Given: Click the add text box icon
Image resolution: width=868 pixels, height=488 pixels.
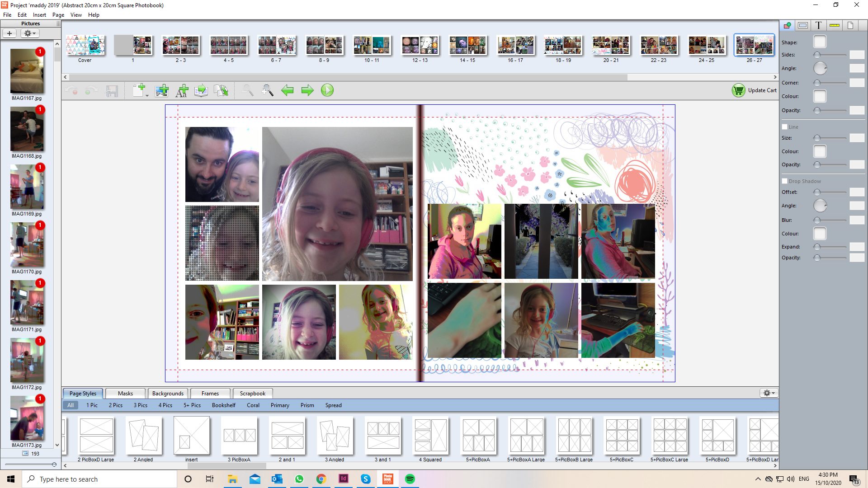Looking at the screenshot, I should (x=182, y=90).
